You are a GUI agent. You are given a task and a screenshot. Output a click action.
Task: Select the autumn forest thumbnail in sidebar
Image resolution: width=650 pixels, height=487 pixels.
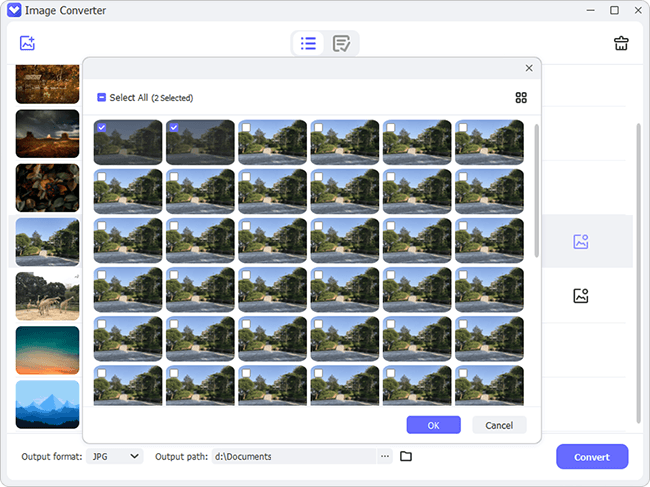(47, 84)
